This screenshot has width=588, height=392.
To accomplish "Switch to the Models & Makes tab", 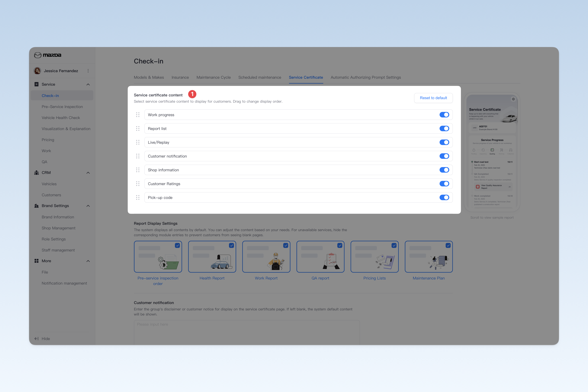I will [x=149, y=78].
